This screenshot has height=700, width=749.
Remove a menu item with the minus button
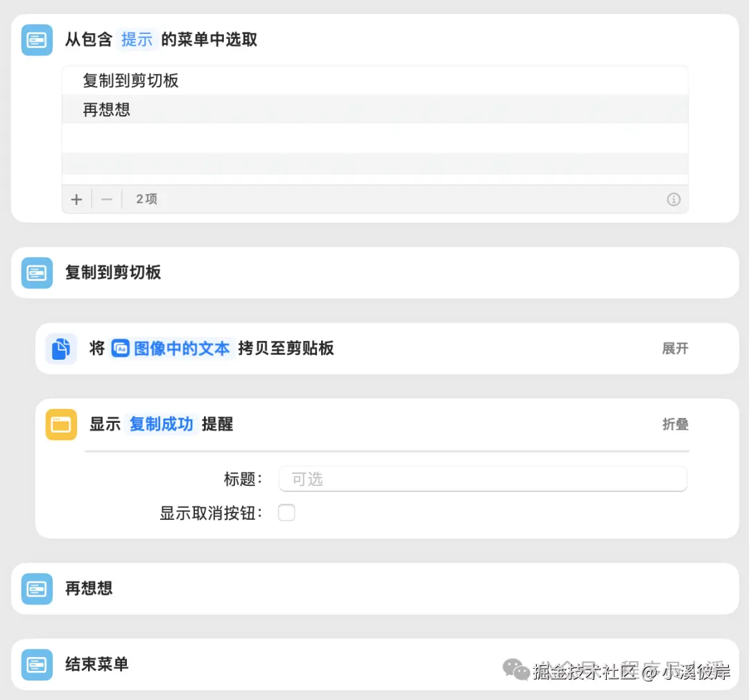[107, 199]
